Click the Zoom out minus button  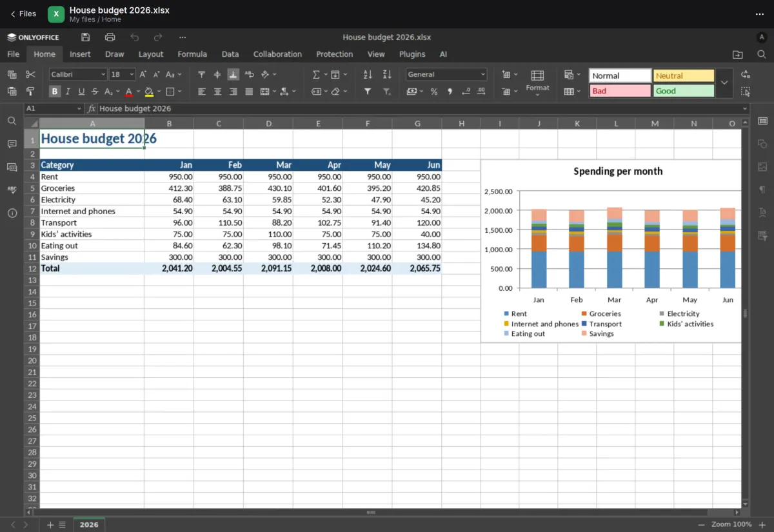coord(701,525)
